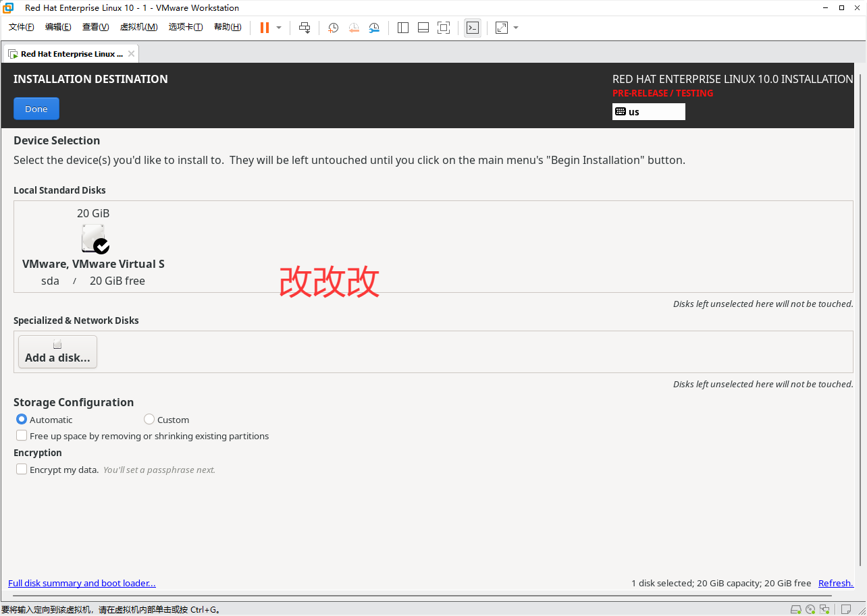The width and height of the screenshot is (867, 616).
Task: Click the Device Selection heading
Action: click(x=57, y=140)
